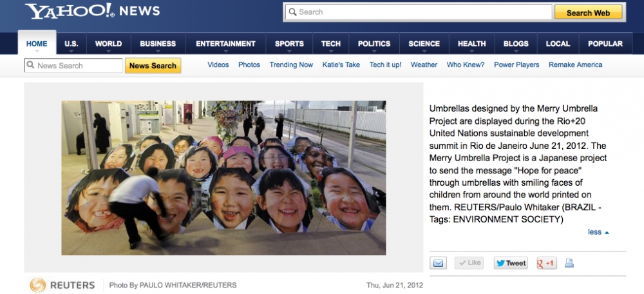Image resolution: width=644 pixels, height=294 pixels.
Task: Open the ENTERTAINMENT section
Action: click(225, 44)
